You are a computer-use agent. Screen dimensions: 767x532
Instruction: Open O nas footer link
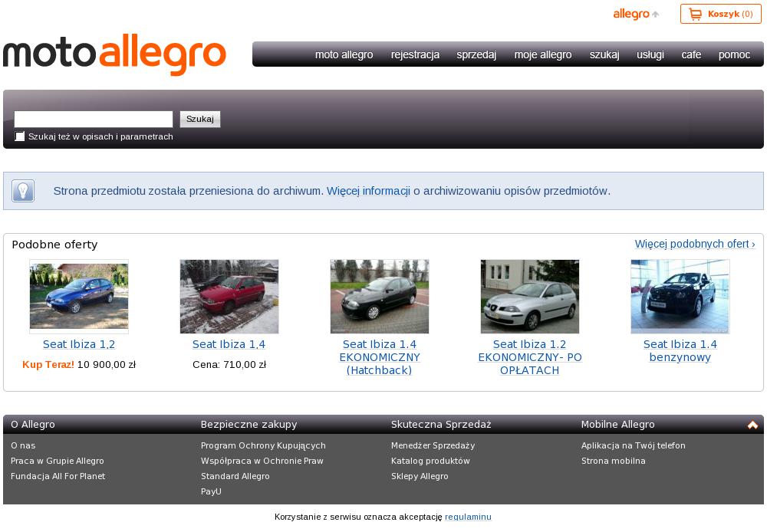23,445
